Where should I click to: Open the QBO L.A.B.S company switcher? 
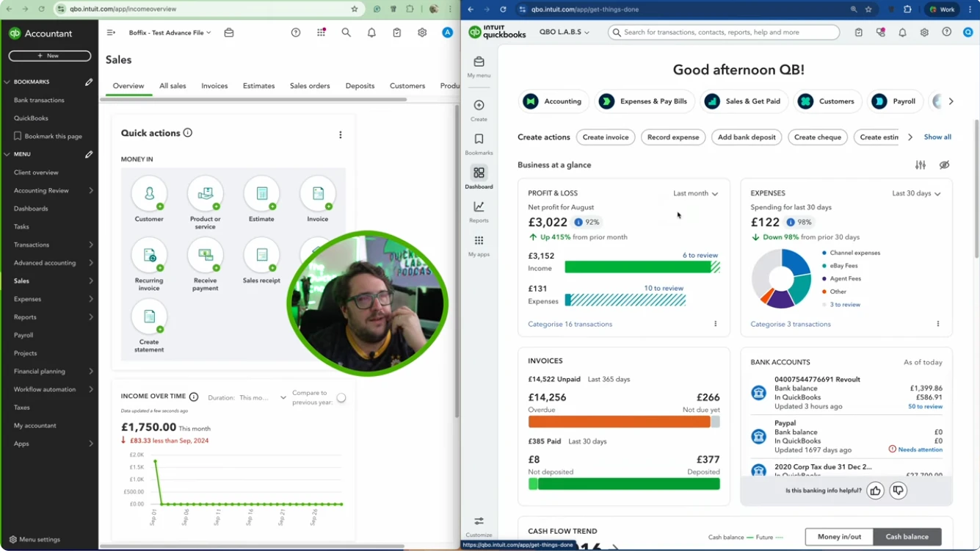click(564, 32)
